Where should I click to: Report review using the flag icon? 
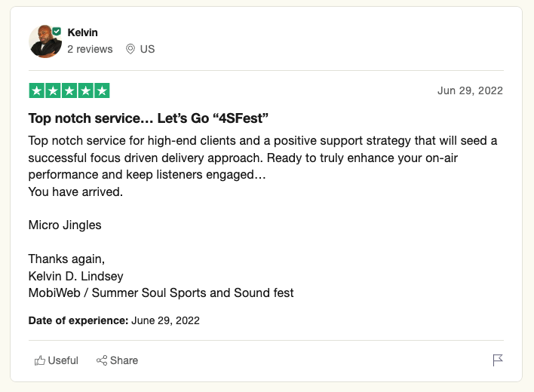pos(498,360)
